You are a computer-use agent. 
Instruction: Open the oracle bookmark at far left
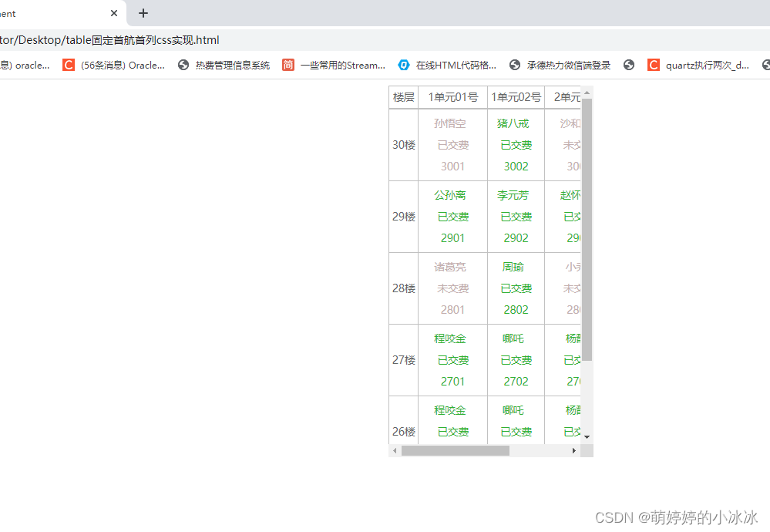click(x=27, y=65)
